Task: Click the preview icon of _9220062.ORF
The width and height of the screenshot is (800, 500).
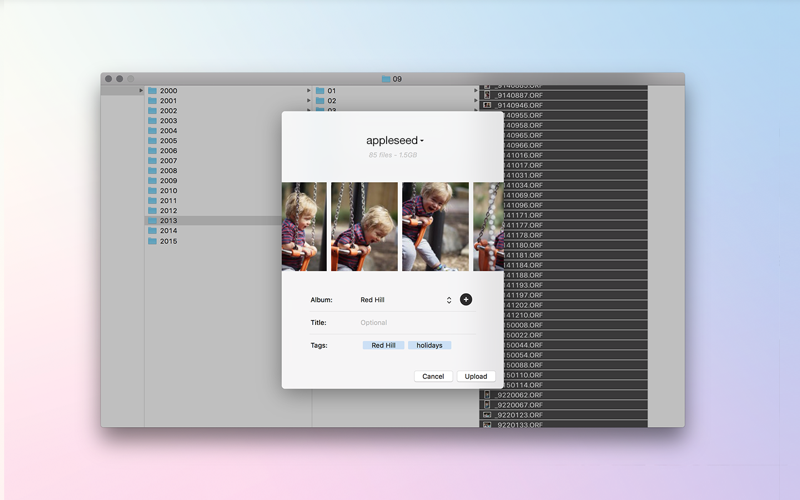Action: (x=487, y=395)
